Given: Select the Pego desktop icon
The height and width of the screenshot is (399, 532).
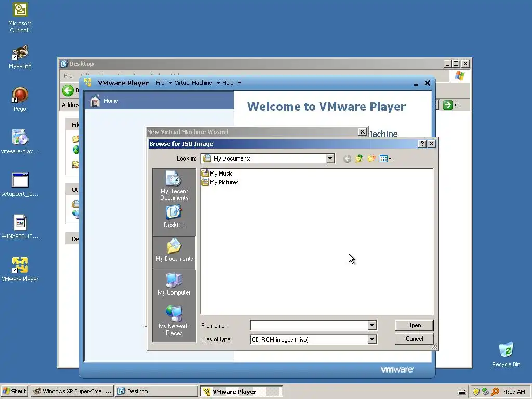Looking at the screenshot, I should click(x=20, y=99).
